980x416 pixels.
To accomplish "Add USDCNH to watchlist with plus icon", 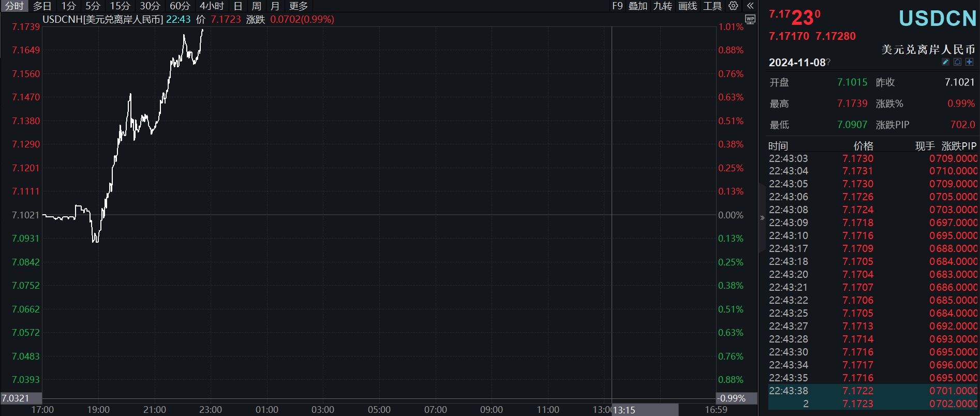I will pyautogui.click(x=970, y=62).
